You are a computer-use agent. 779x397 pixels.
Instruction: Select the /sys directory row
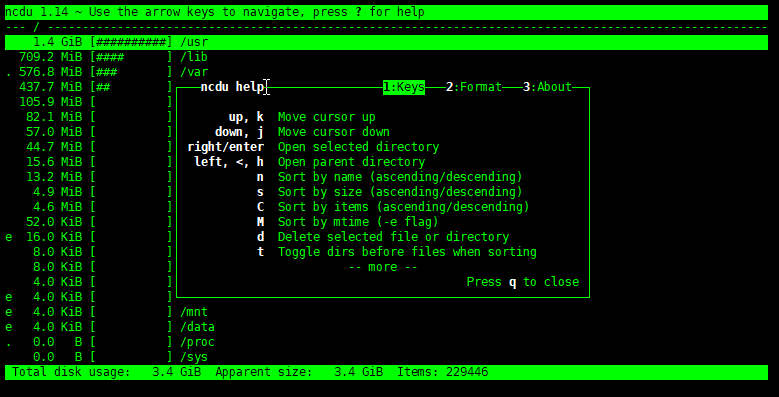(386, 357)
